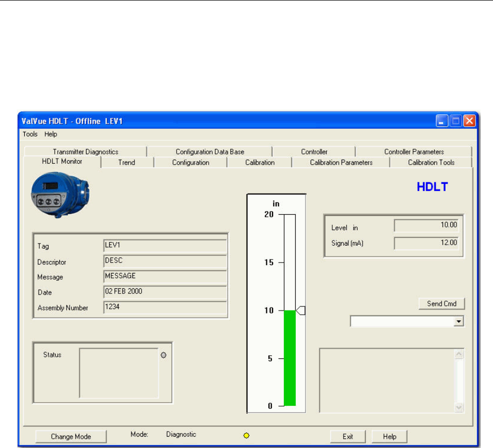This screenshot has width=493, height=448.
Task: Open the Configuration tab
Action: click(x=191, y=163)
